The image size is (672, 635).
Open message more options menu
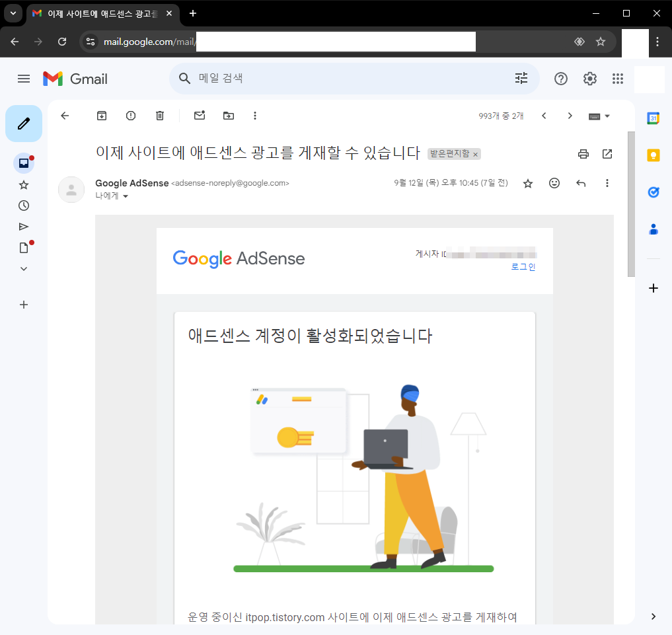pyautogui.click(x=607, y=184)
